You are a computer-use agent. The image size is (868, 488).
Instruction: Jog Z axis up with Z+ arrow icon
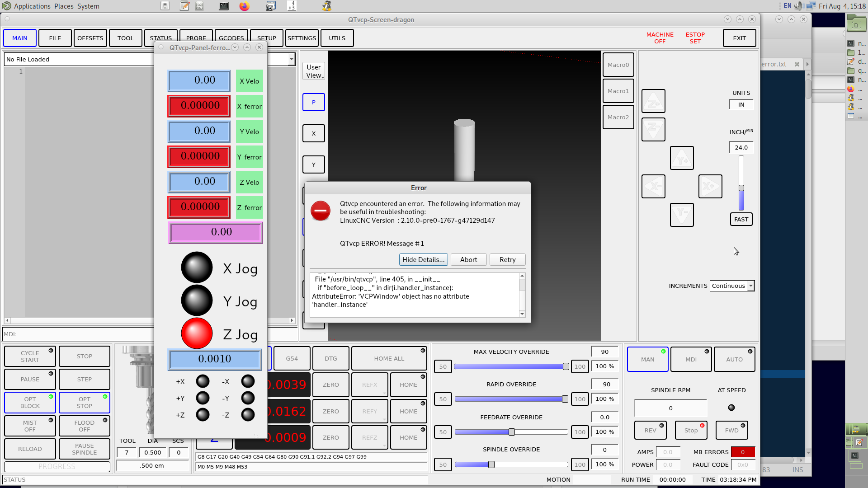click(x=653, y=101)
